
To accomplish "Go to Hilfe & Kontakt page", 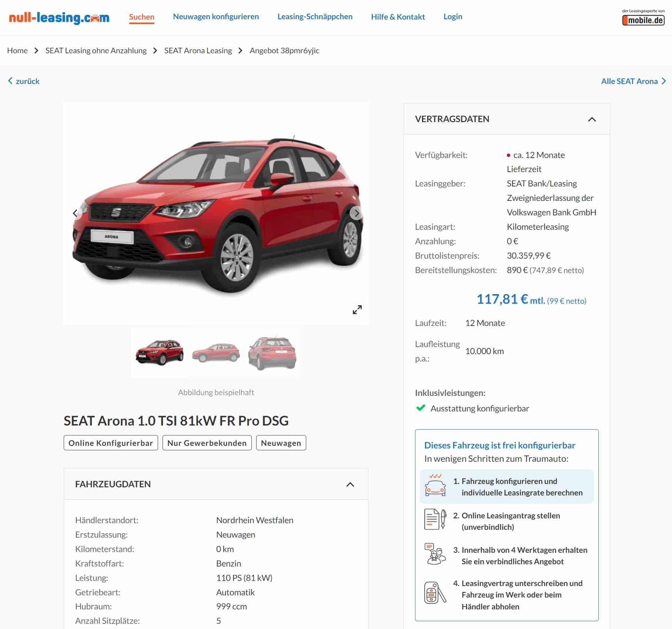I will pyautogui.click(x=398, y=17).
